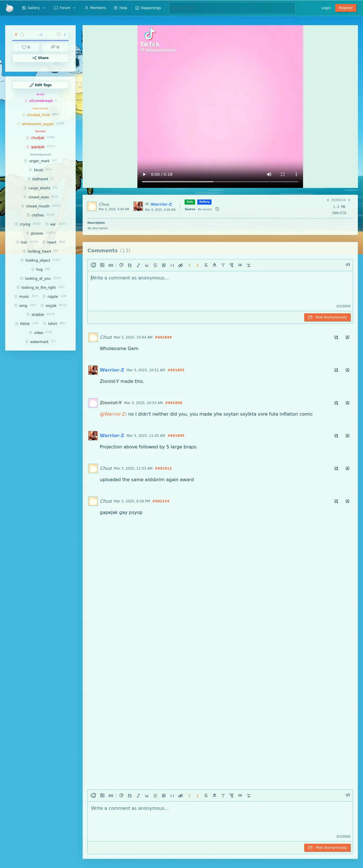Insert an image using the top comment editor toolbar
This screenshot has height=868, width=363.
pyautogui.click(x=102, y=265)
